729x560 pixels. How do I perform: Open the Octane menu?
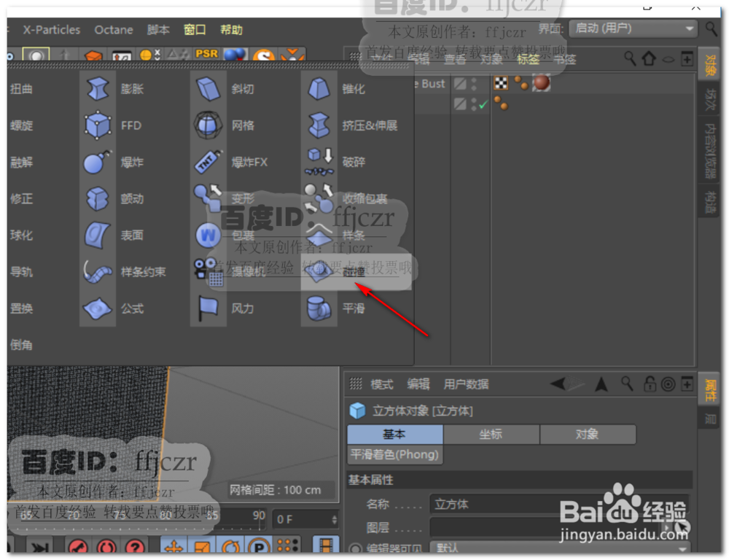point(114,30)
